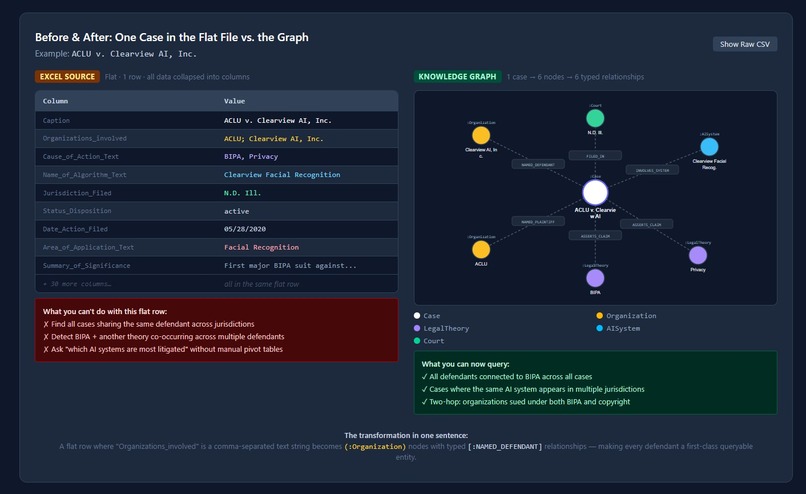Click the NAMED_PLAINTIFF relationship label
Image resolution: width=806 pixels, height=494 pixels.
(538, 222)
